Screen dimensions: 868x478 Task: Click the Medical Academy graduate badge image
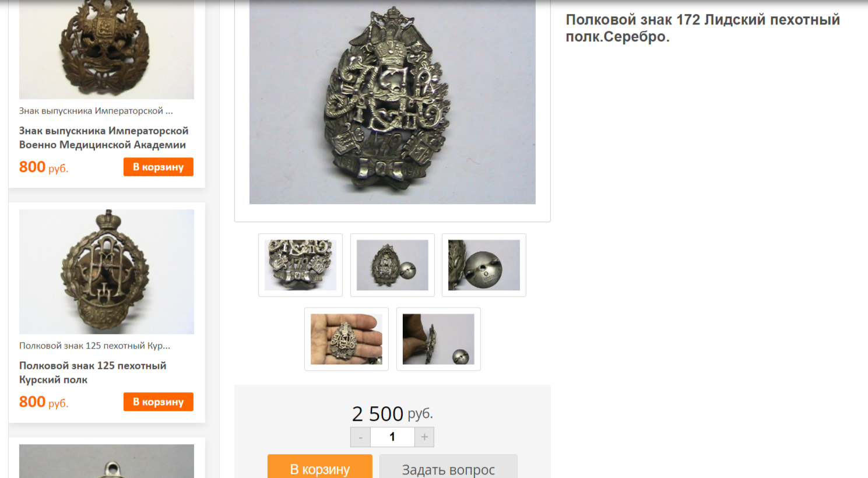107,50
